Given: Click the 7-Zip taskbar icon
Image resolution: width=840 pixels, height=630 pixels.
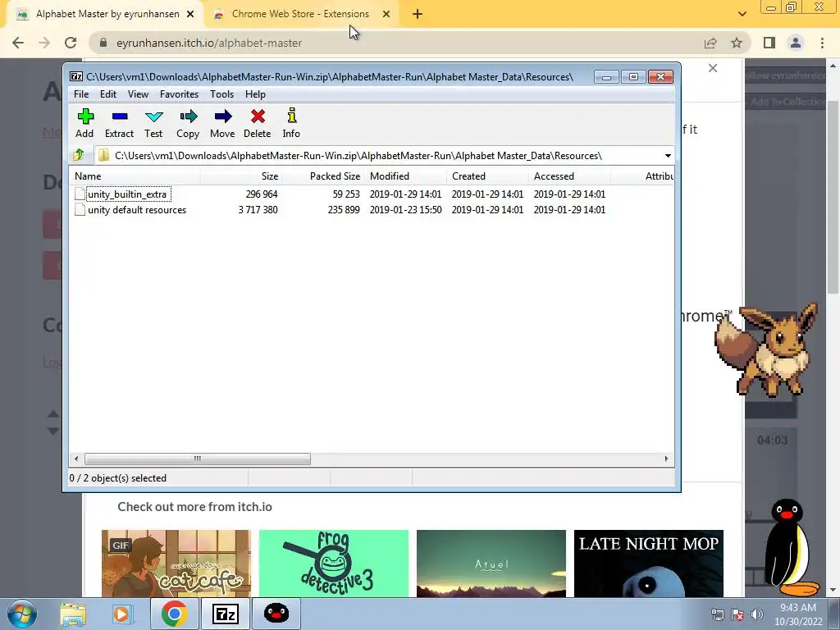Looking at the screenshot, I should tap(225, 614).
